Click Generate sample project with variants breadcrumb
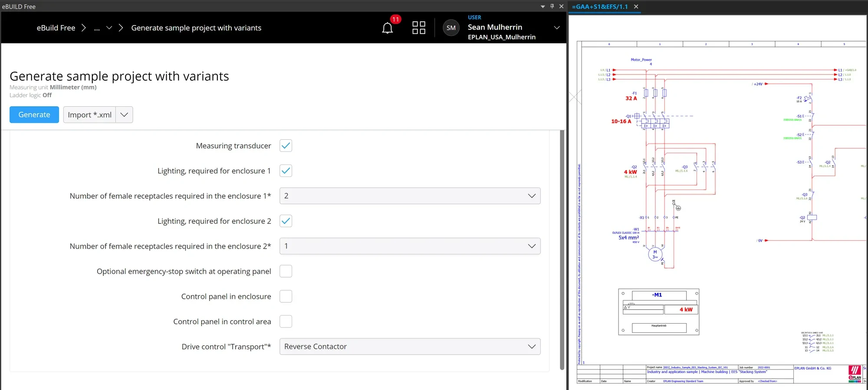Viewport: 868px width, 390px height. (196, 28)
